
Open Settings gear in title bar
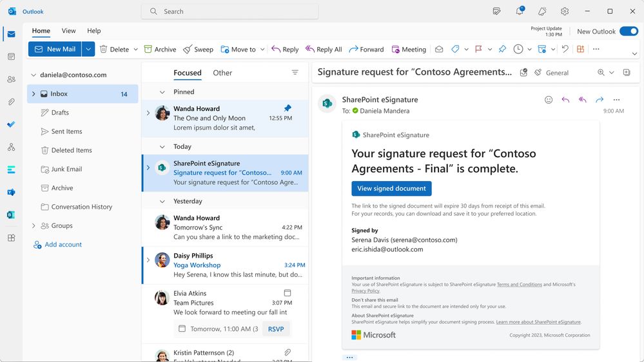[x=565, y=11]
